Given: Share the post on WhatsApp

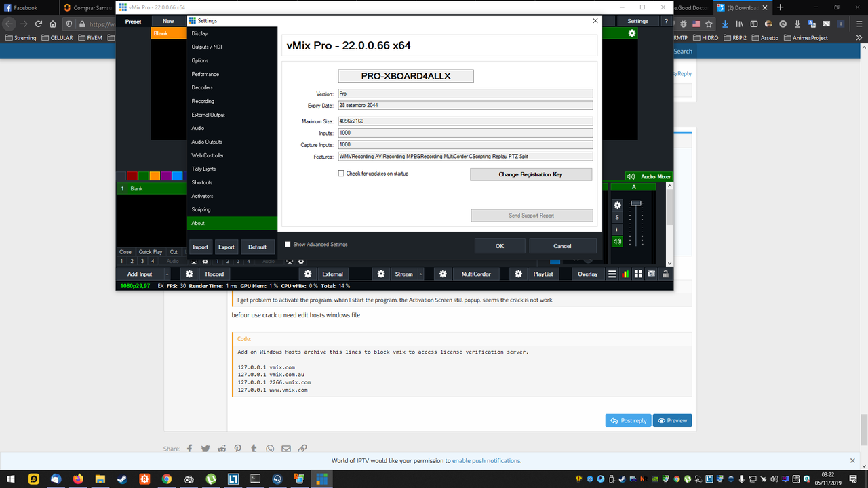Looking at the screenshot, I should pyautogui.click(x=271, y=449).
